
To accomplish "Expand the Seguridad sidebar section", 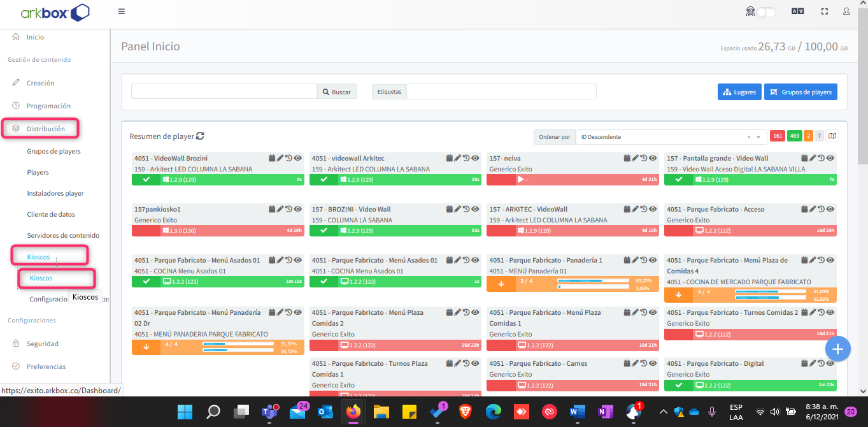I will 42,344.
